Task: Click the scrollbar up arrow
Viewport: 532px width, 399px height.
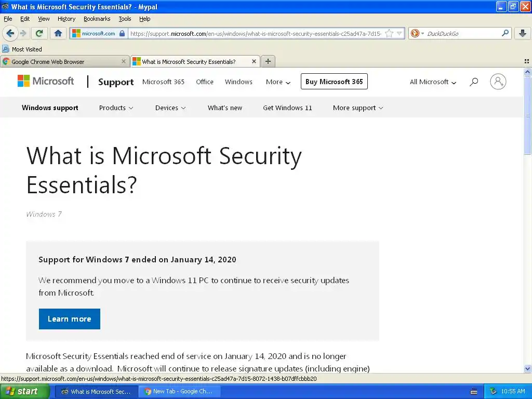Action: coord(527,72)
